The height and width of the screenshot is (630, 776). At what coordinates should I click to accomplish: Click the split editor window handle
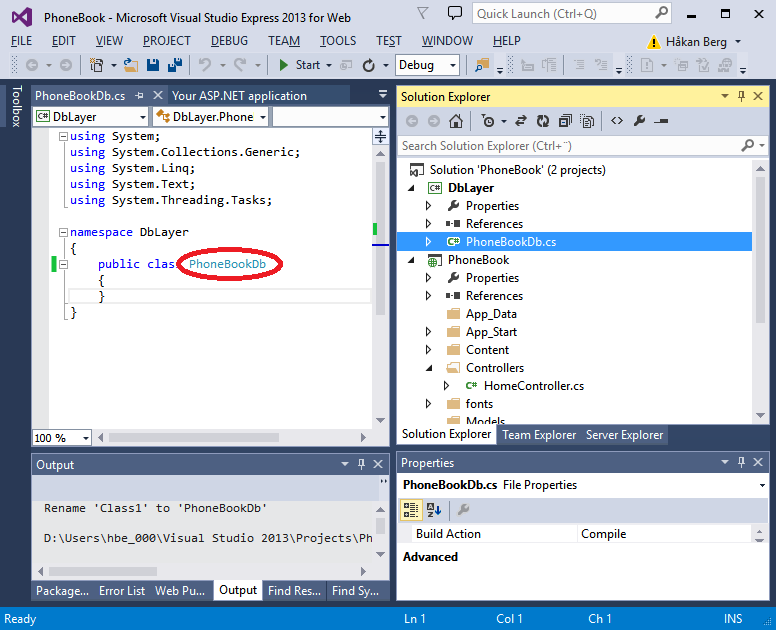click(x=380, y=136)
